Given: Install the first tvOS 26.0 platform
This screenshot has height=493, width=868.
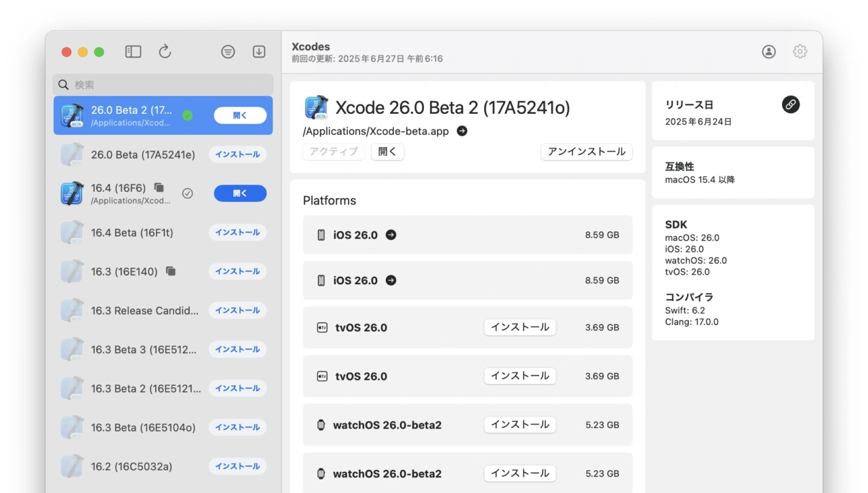Looking at the screenshot, I should point(519,328).
